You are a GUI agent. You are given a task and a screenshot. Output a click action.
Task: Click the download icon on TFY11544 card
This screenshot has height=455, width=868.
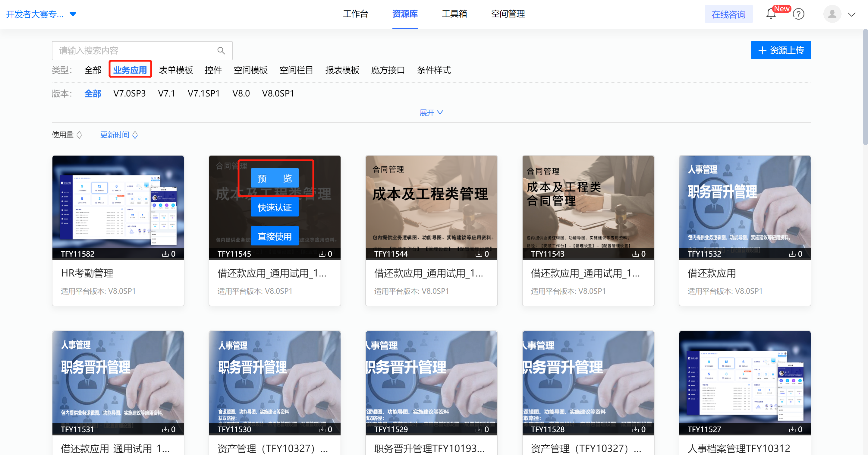tap(479, 254)
